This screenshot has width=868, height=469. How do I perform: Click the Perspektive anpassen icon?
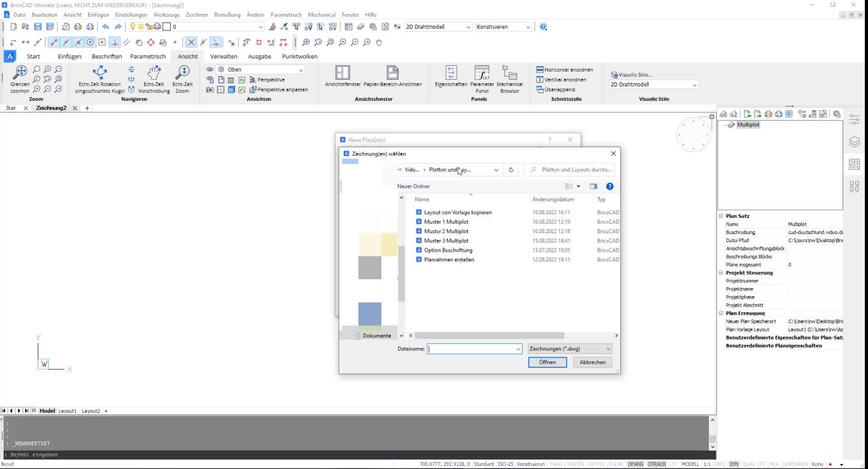[253, 90]
